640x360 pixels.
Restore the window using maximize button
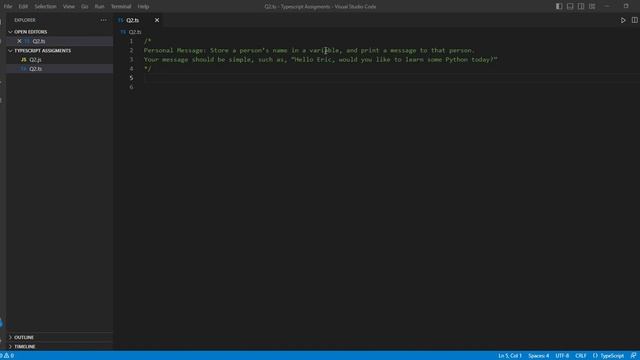click(626, 7)
